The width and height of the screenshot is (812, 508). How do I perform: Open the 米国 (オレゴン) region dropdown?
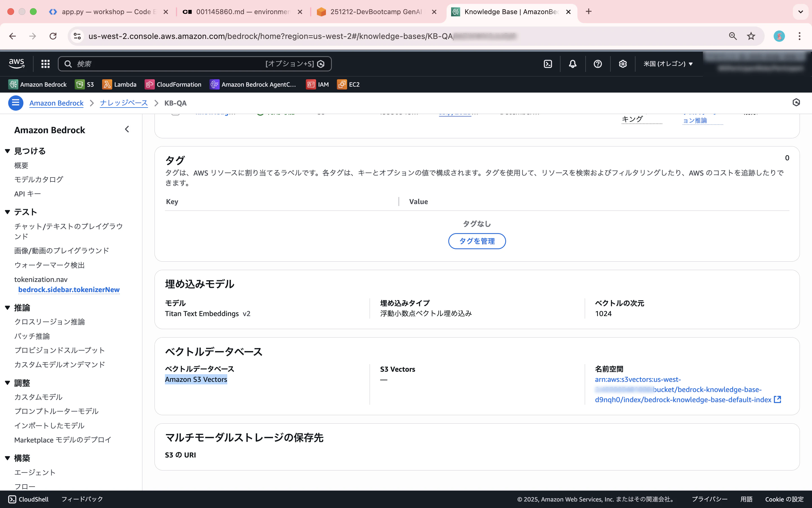pyautogui.click(x=668, y=64)
